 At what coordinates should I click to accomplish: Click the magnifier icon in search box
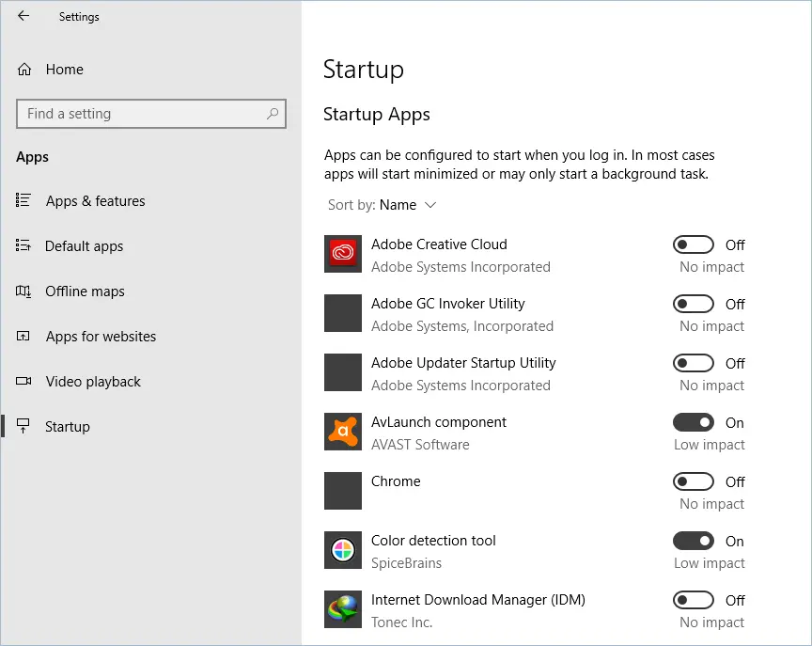point(273,114)
